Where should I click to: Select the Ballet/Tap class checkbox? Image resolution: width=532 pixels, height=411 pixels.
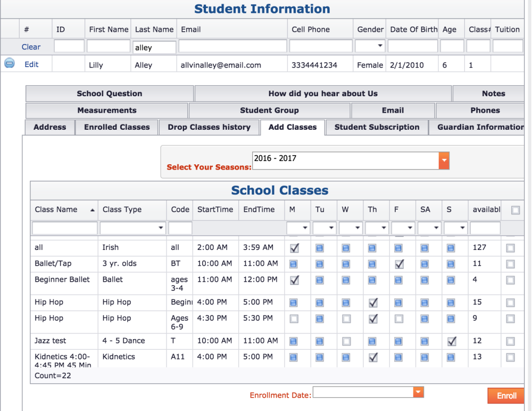(510, 264)
